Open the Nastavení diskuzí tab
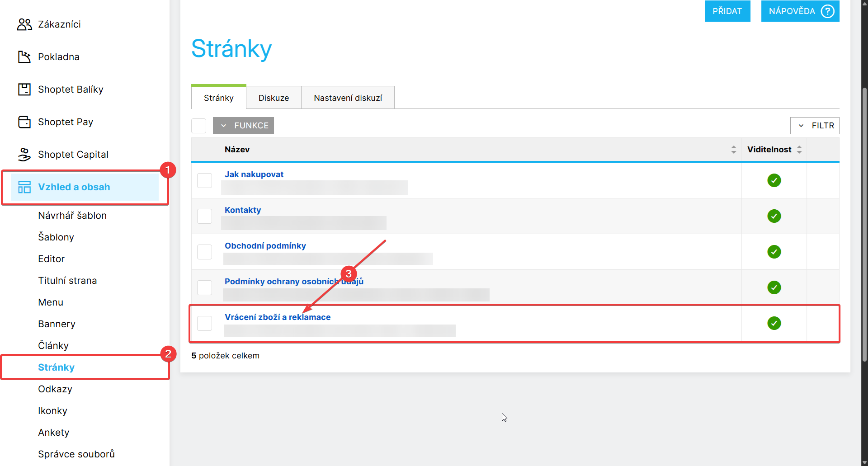This screenshot has width=868, height=466. point(348,98)
